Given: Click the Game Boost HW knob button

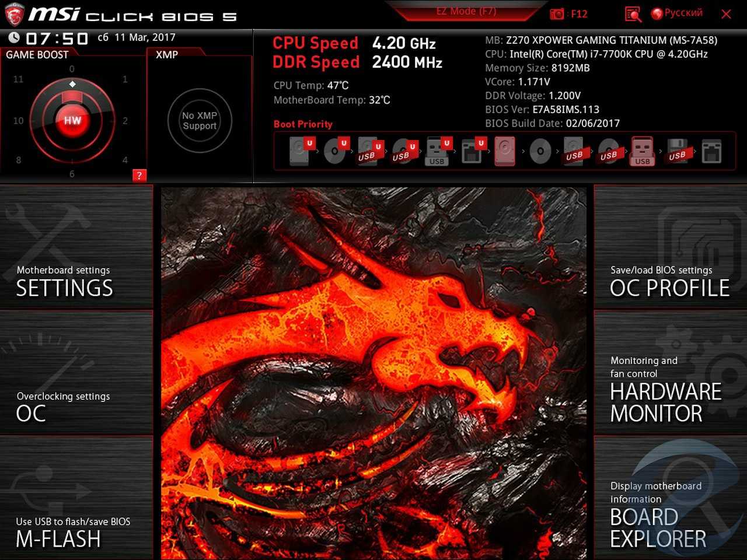Looking at the screenshot, I should [x=72, y=120].
